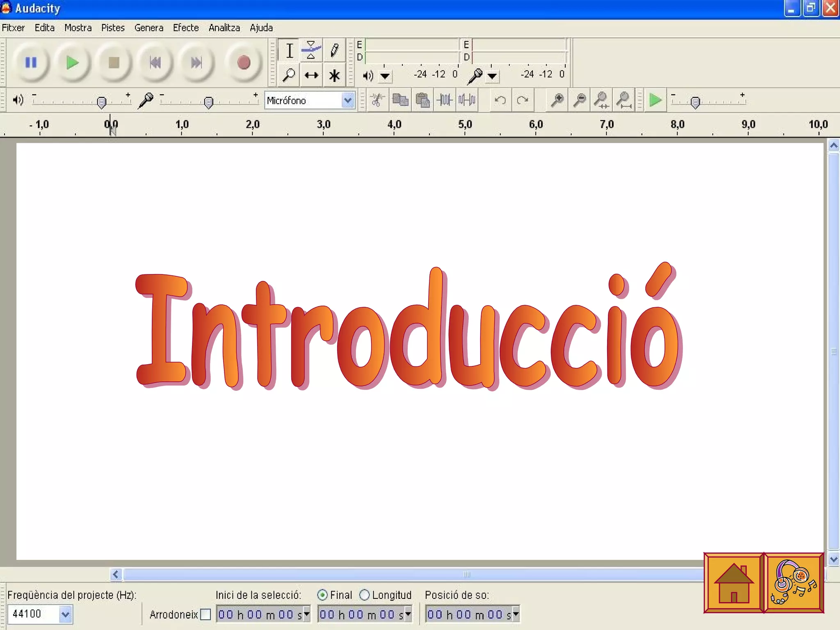Click the orange Home house button
This screenshot has height=630, width=840.
point(733,583)
